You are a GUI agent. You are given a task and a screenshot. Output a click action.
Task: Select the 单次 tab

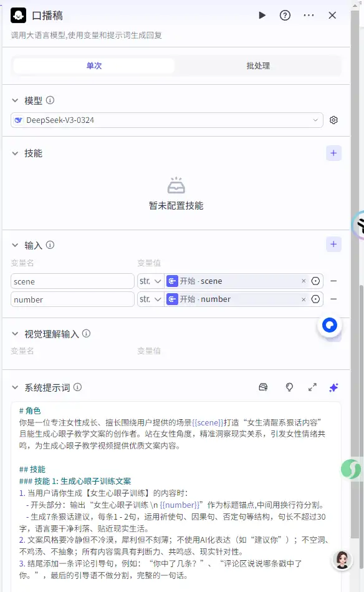click(x=94, y=66)
